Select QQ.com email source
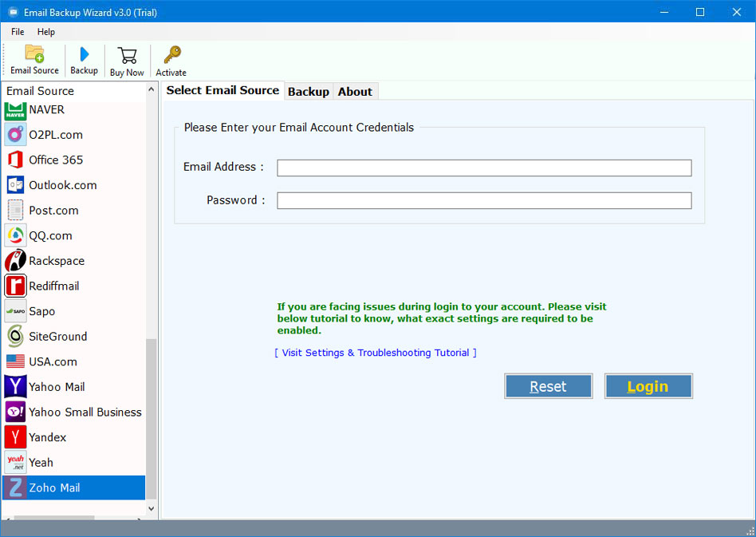This screenshot has width=756, height=537. pyautogui.click(x=49, y=235)
